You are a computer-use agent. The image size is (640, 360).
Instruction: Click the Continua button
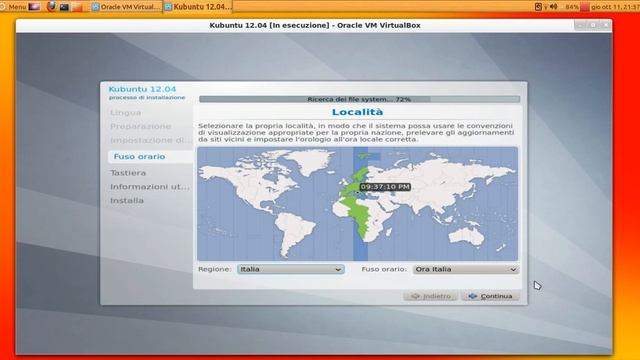(490, 296)
